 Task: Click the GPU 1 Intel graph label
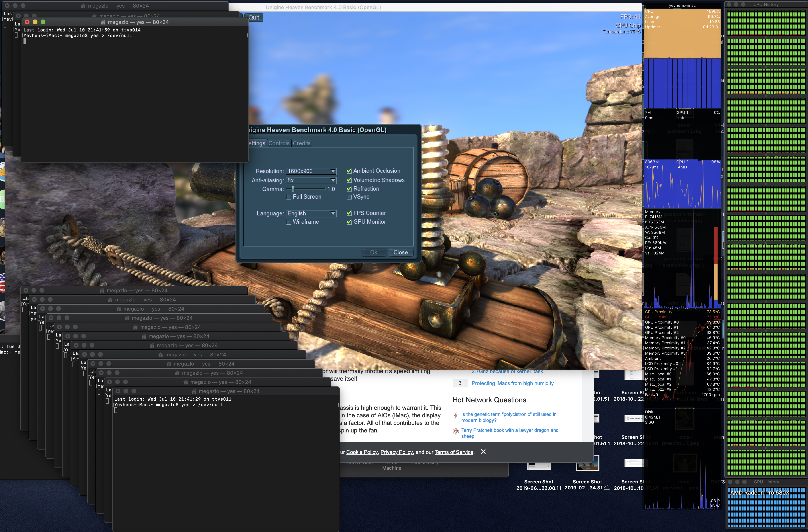tap(682, 115)
